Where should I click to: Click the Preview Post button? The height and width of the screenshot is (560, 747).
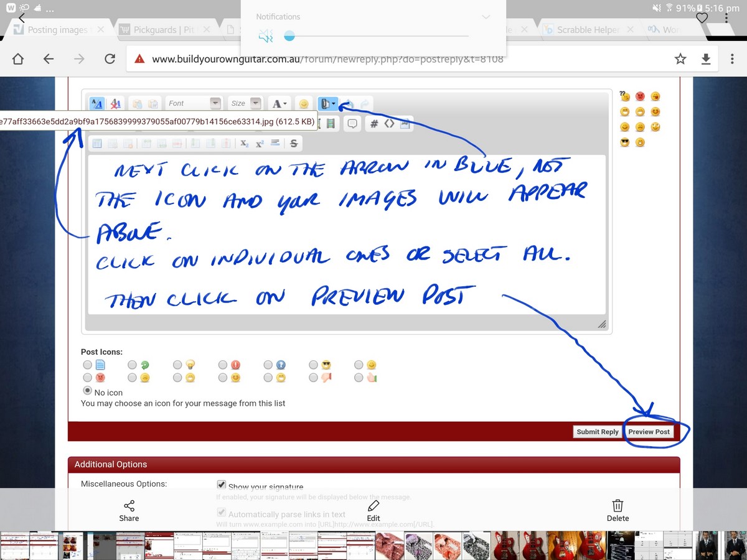[649, 432]
